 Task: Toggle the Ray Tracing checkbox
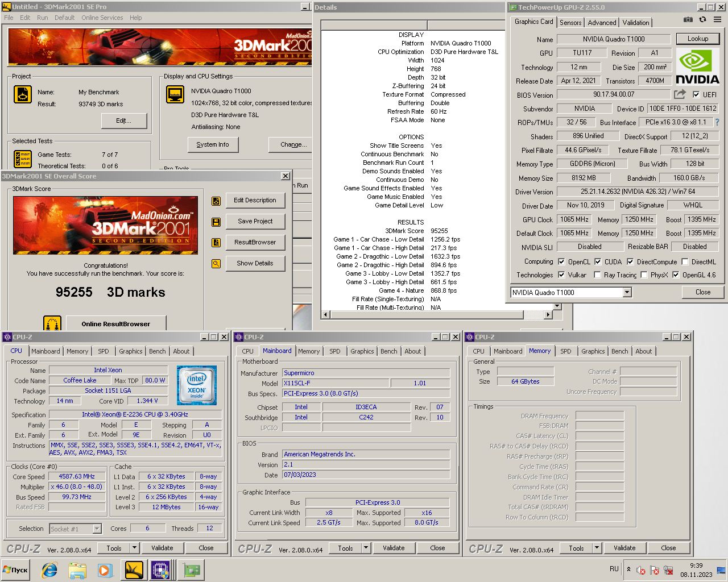[597, 275]
